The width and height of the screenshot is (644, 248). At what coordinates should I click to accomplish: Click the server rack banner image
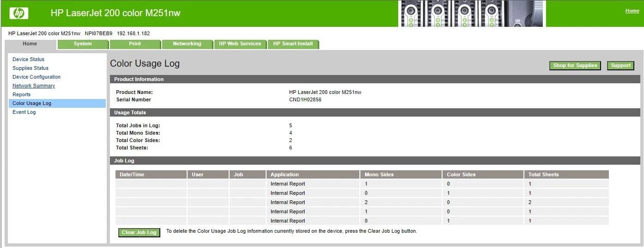click(472, 13)
